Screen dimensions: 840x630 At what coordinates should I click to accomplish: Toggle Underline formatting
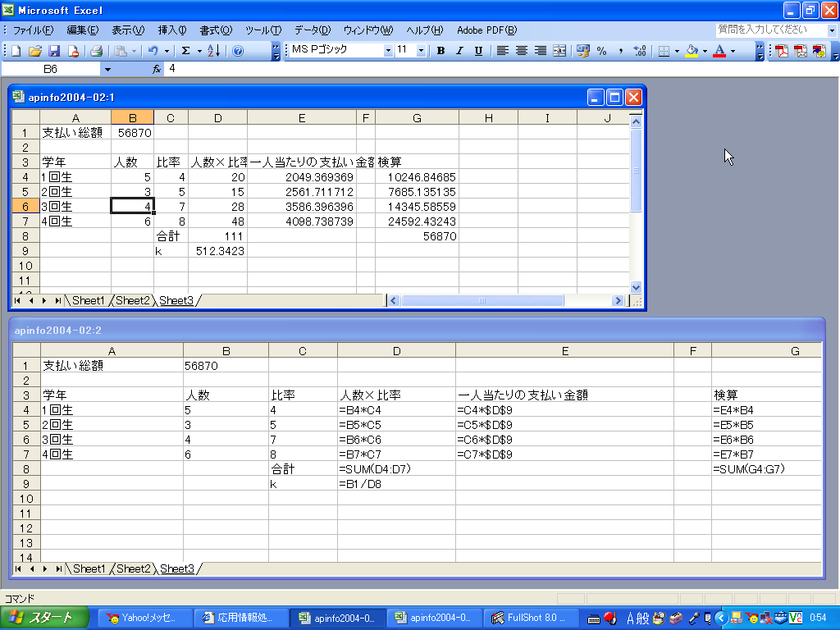click(x=478, y=51)
